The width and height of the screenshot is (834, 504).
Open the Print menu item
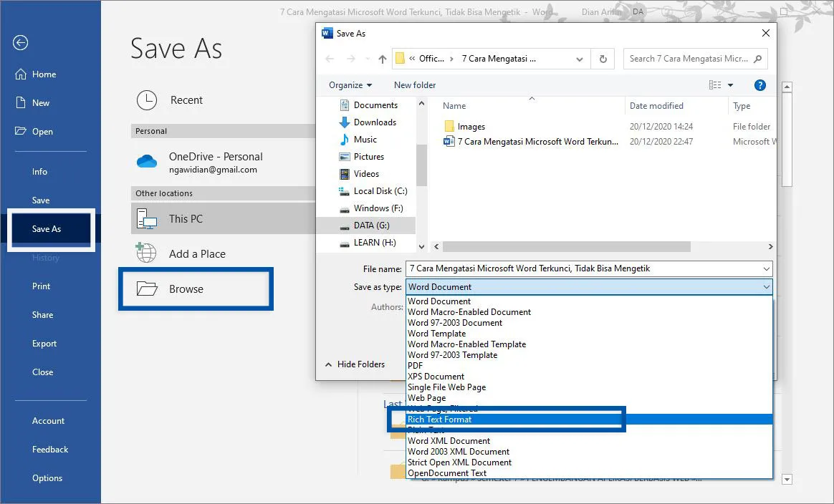tap(41, 286)
